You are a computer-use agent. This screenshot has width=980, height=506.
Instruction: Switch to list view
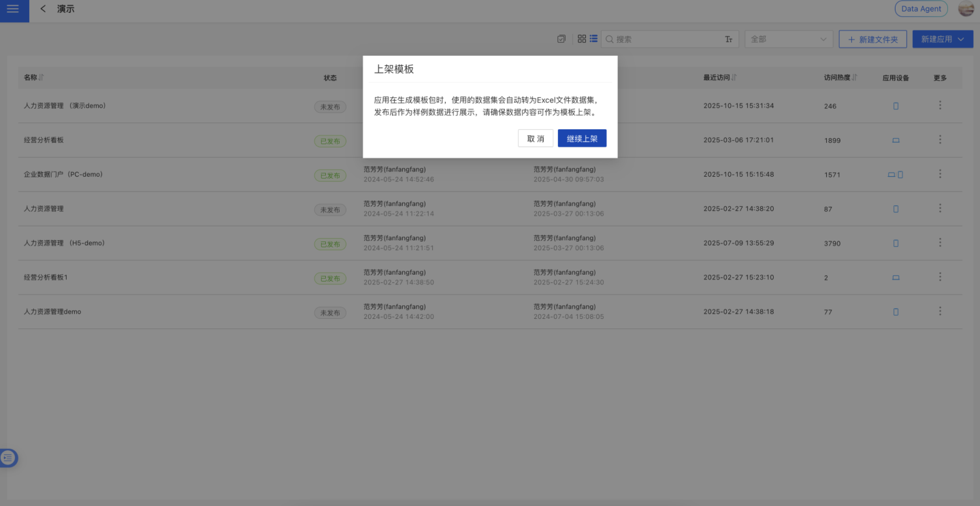(593, 39)
